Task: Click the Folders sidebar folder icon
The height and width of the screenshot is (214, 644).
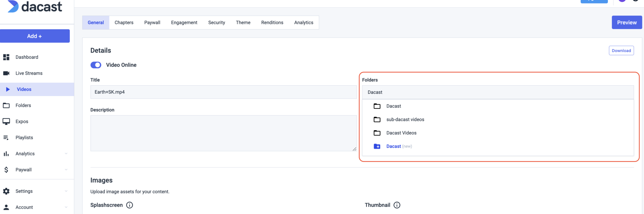Action: click(x=6, y=105)
